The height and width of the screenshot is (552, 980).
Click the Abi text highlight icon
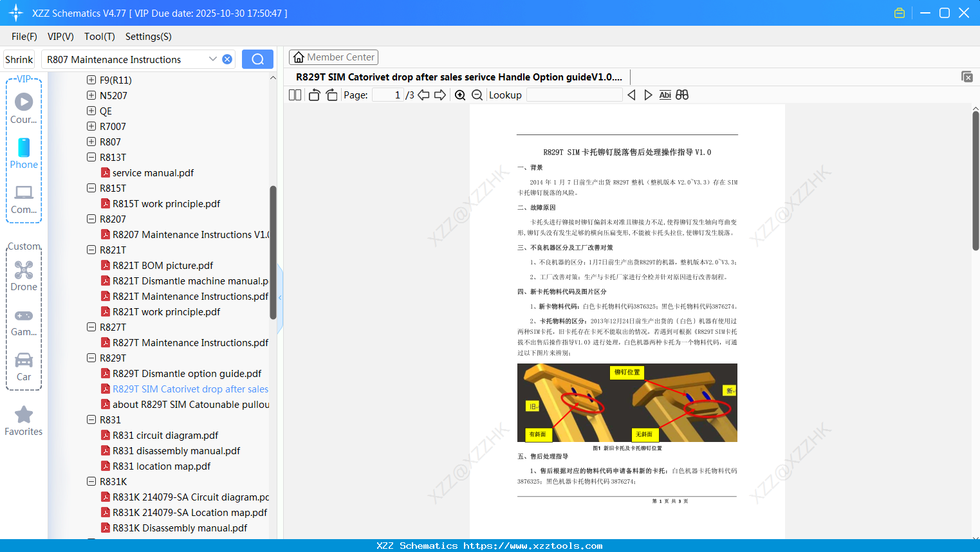[665, 95]
